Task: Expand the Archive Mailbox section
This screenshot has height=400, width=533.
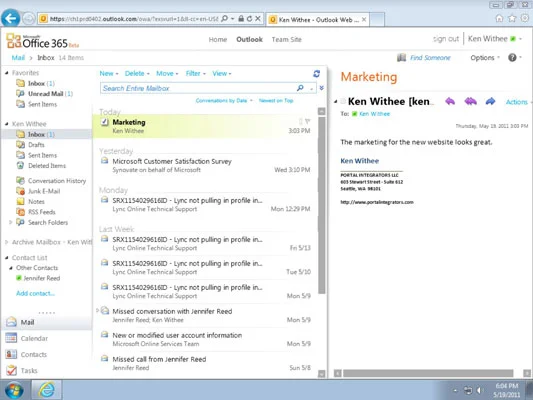Action: pyautogui.click(x=6, y=242)
